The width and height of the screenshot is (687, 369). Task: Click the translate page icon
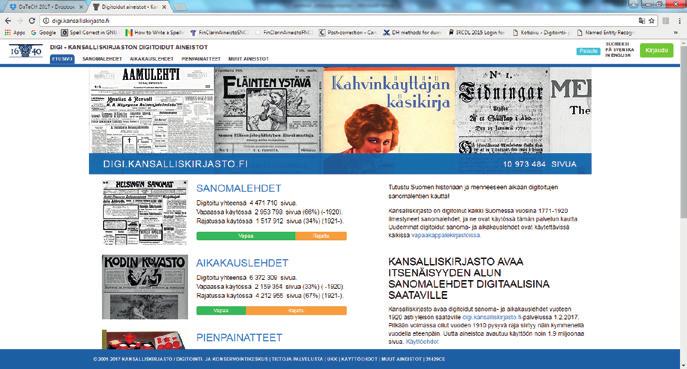click(642, 21)
